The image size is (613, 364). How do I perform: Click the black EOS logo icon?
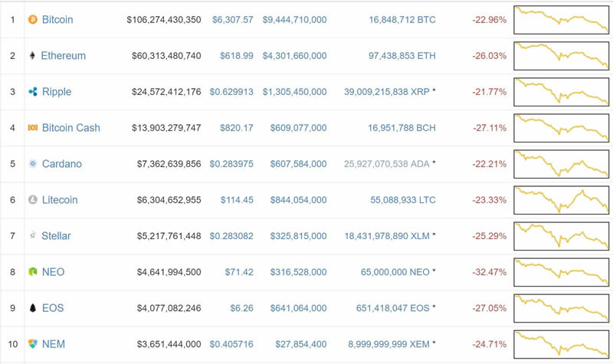coord(32,308)
